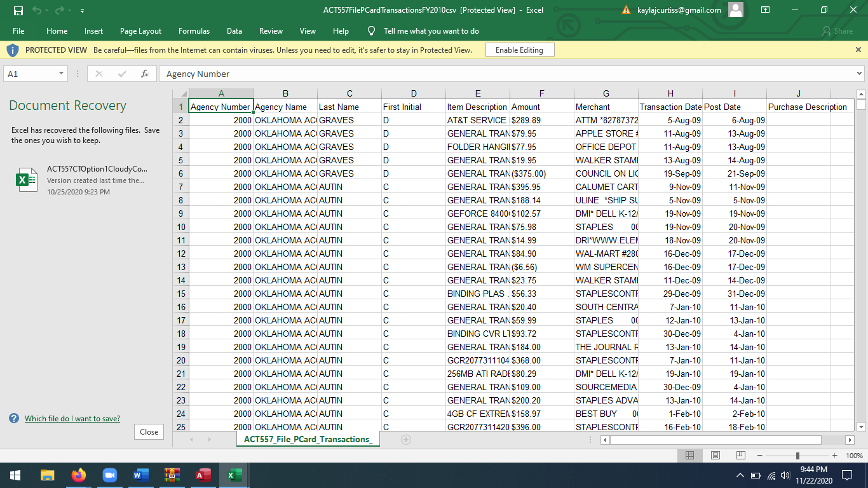Click the Enable Editing button
This screenshot has width=868, height=488.
[x=519, y=50]
